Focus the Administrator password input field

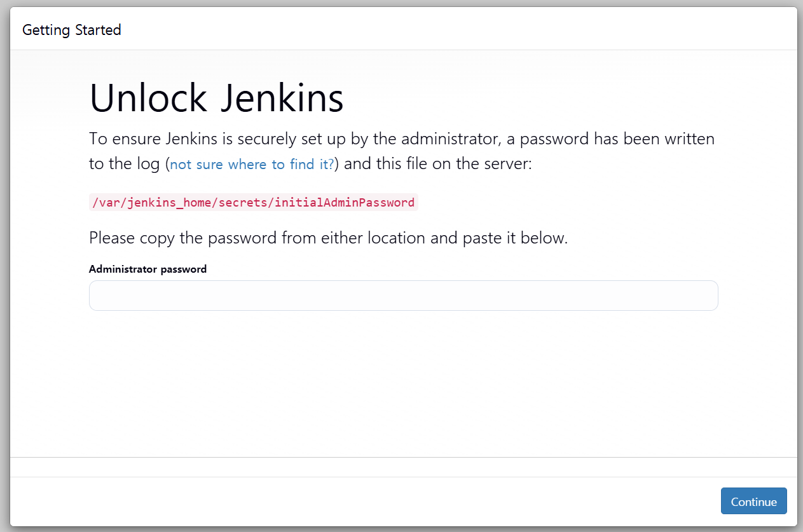(x=403, y=296)
